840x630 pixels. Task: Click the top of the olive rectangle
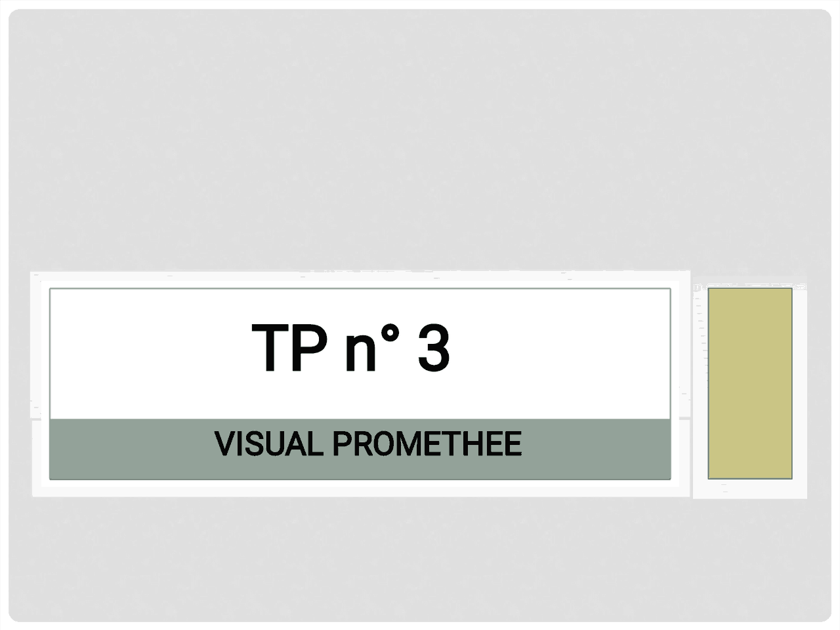click(750, 295)
